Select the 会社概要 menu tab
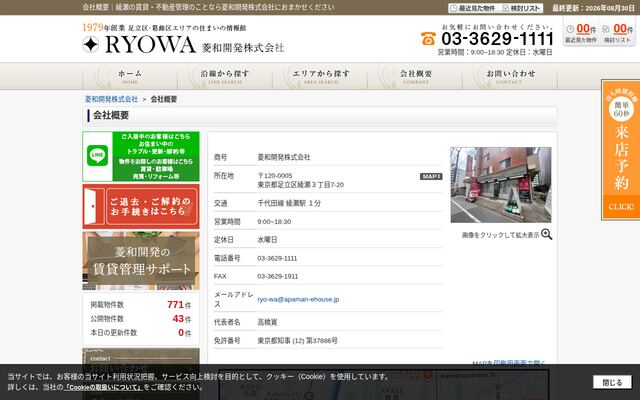The image size is (640, 400). pos(416,76)
